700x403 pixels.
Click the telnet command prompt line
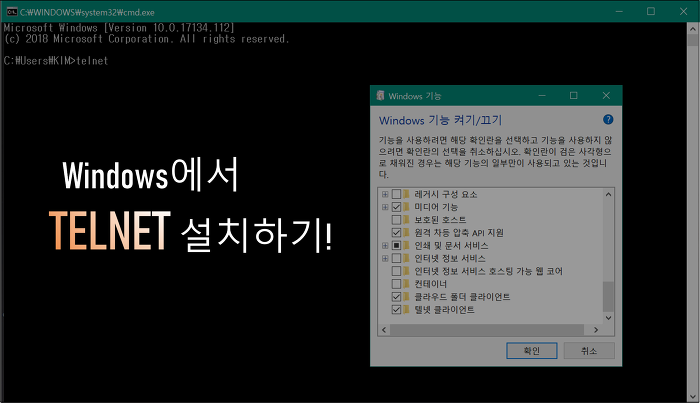tap(56, 61)
